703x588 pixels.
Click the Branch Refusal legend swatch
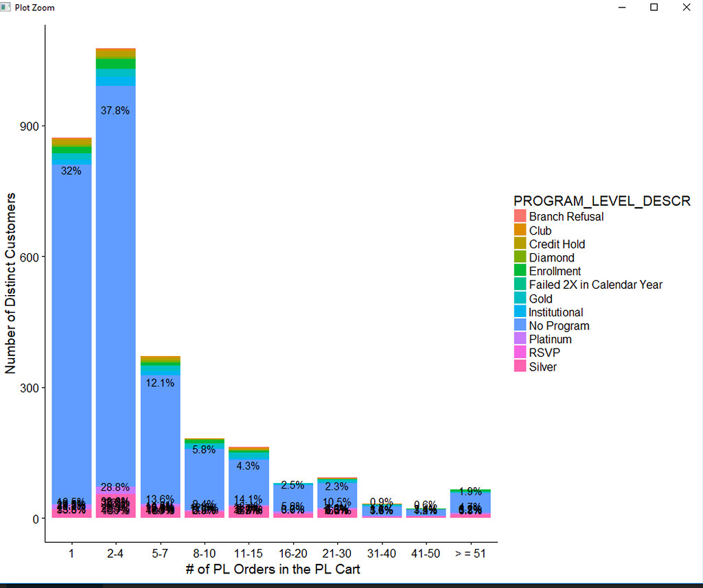tap(520, 215)
